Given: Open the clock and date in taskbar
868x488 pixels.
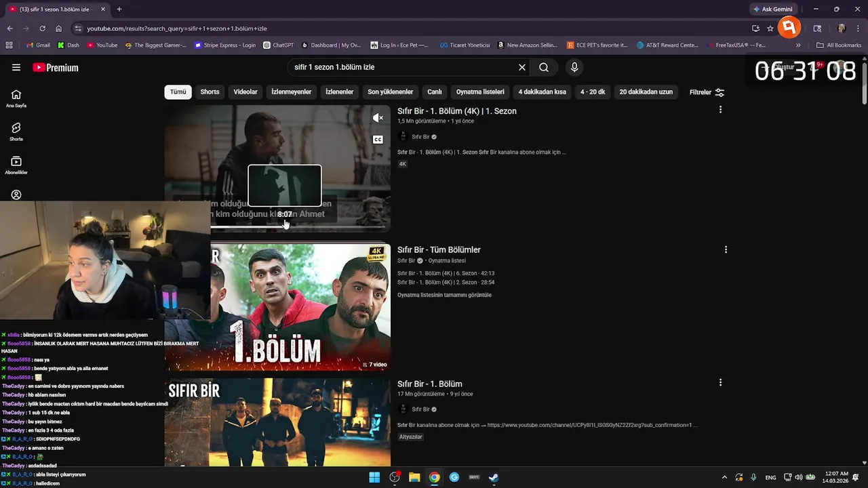Looking at the screenshot, I should click(x=835, y=477).
